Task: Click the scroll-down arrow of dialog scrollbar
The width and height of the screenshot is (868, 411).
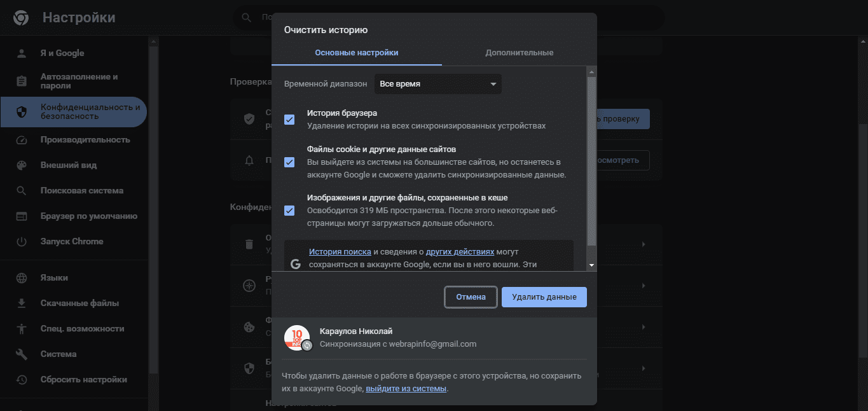Action: 591,265
